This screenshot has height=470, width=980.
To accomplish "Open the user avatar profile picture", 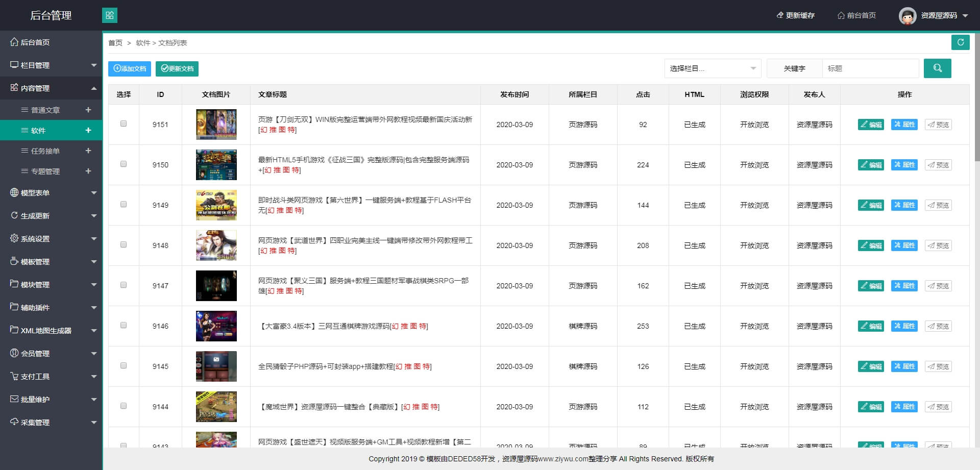I will [x=907, y=16].
